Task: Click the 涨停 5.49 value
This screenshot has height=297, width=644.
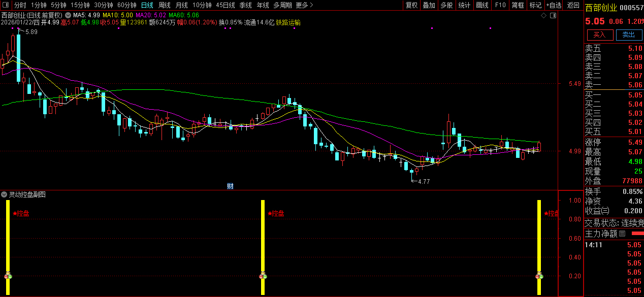Action: coord(635,143)
